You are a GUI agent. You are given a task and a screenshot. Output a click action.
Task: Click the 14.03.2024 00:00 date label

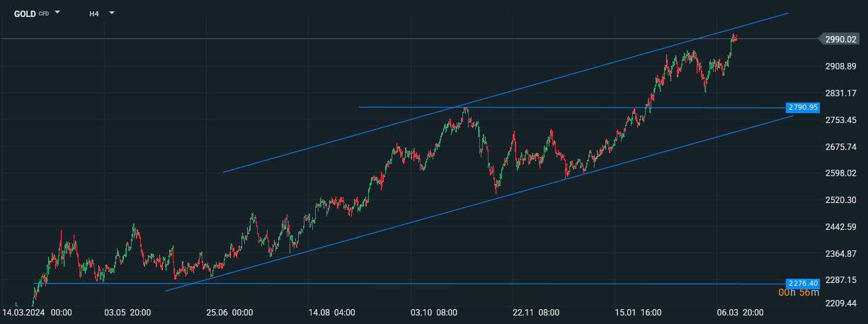tap(38, 312)
